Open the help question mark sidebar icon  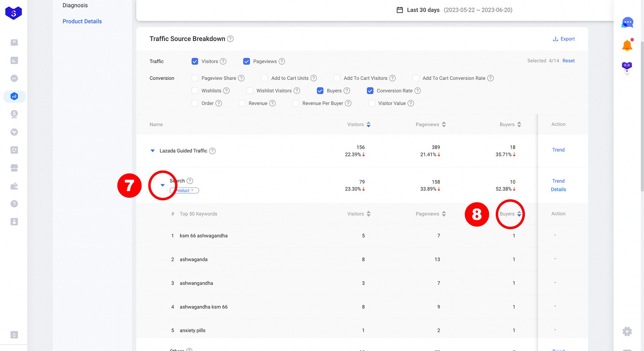pyautogui.click(x=14, y=204)
